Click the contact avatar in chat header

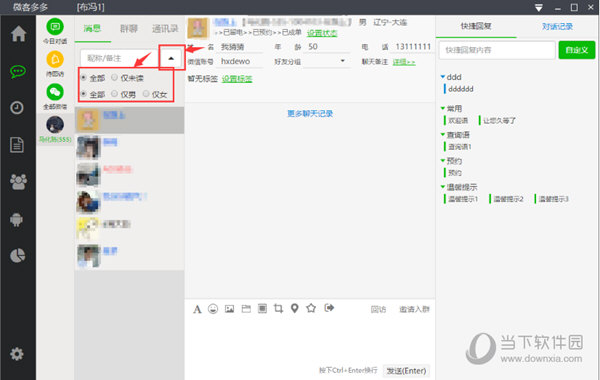(x=198, y=28)
